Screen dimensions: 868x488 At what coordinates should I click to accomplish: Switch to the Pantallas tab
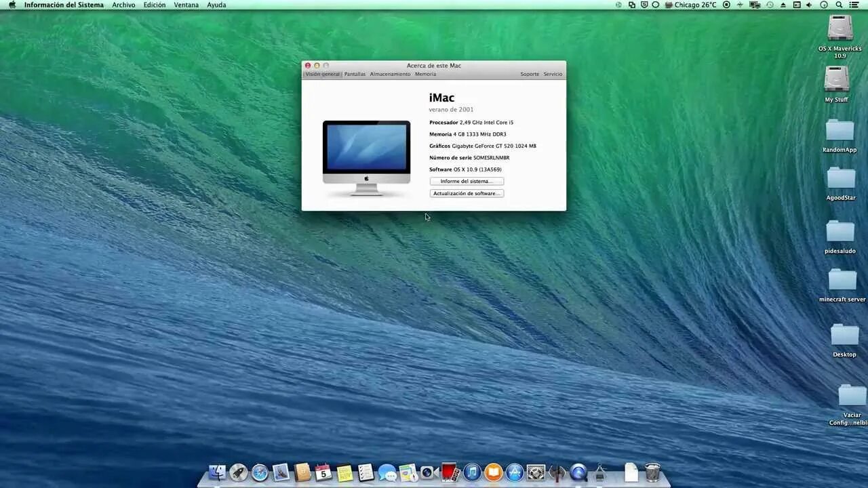(x=355, y=74)
